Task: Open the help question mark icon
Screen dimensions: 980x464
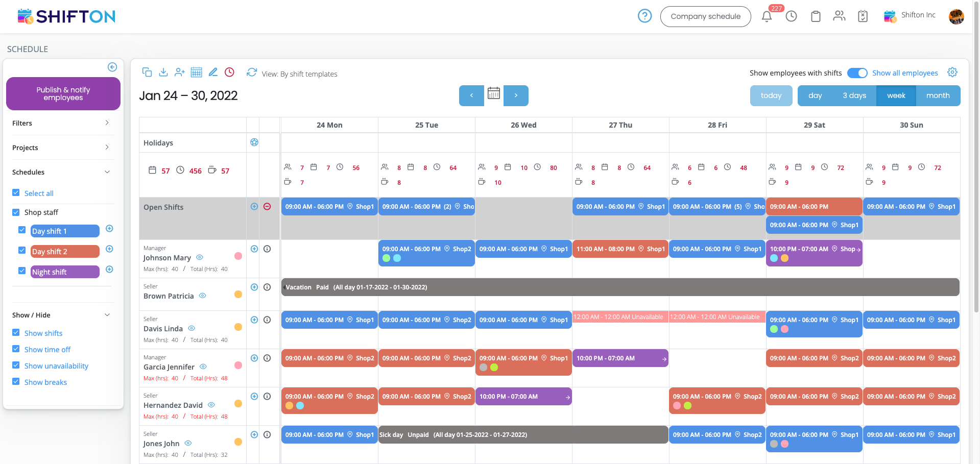Action: [644, 16]
